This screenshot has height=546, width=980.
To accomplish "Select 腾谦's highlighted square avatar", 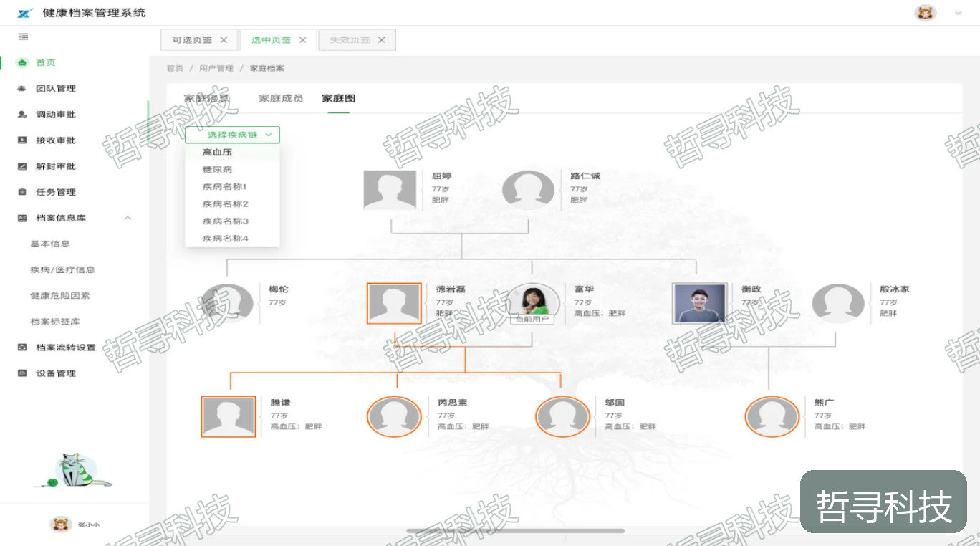I will pos(229,416).
